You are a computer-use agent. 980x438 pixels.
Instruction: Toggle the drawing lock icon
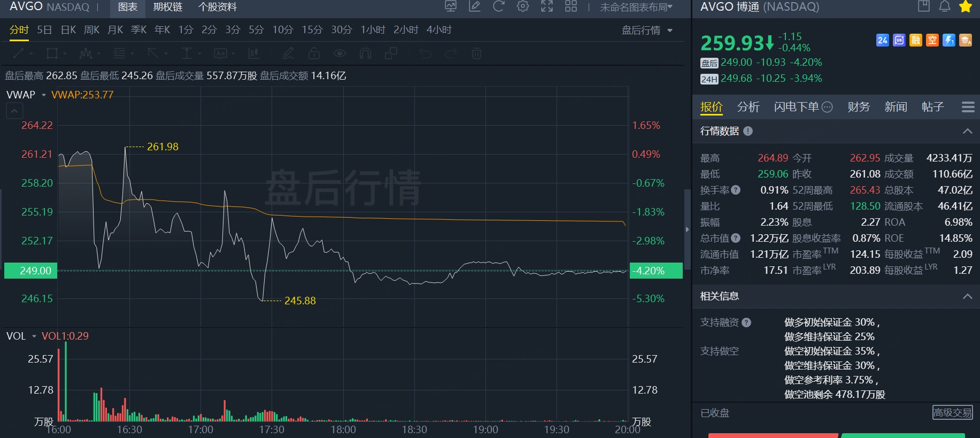(314, 53)
